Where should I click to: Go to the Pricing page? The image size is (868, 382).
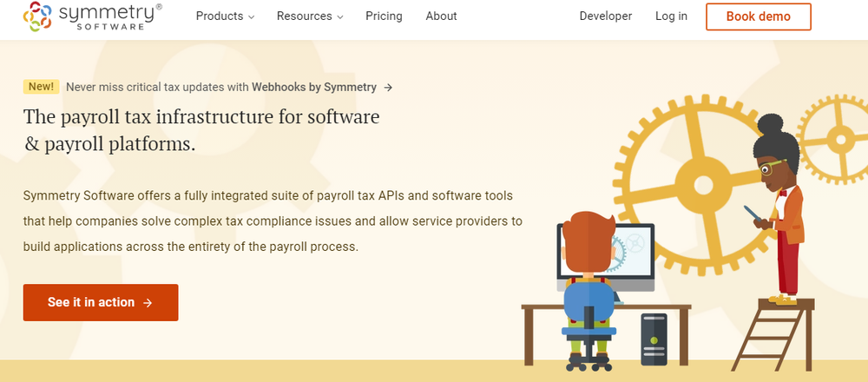point(384,16)
